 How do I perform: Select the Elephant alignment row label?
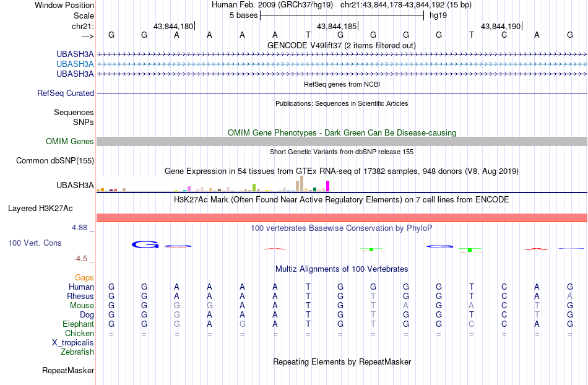coord(79,324)
